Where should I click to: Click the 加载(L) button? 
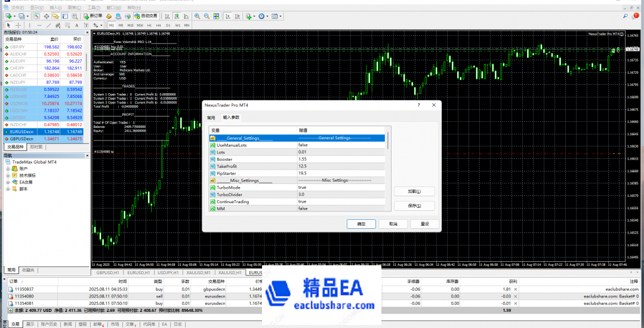(x=414, y=191)
